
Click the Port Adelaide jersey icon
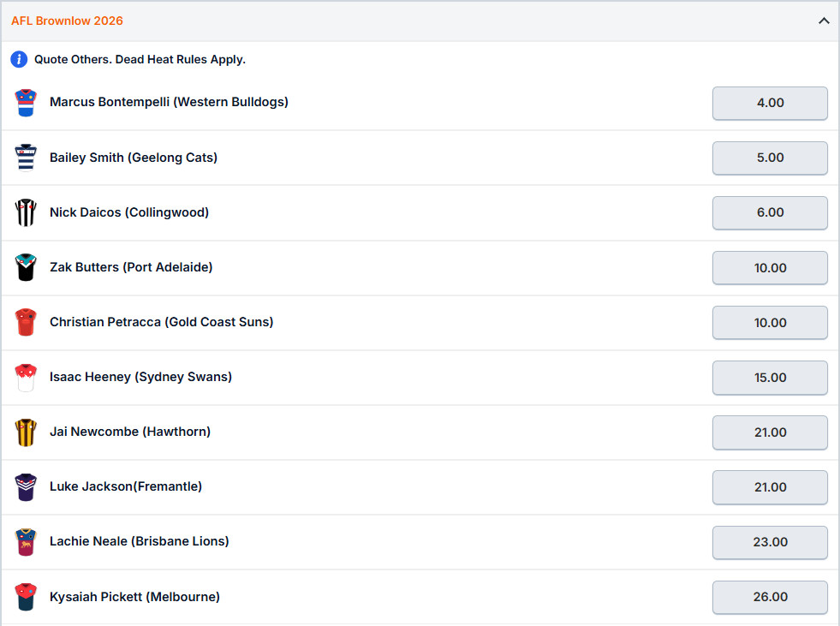[26, 267]
